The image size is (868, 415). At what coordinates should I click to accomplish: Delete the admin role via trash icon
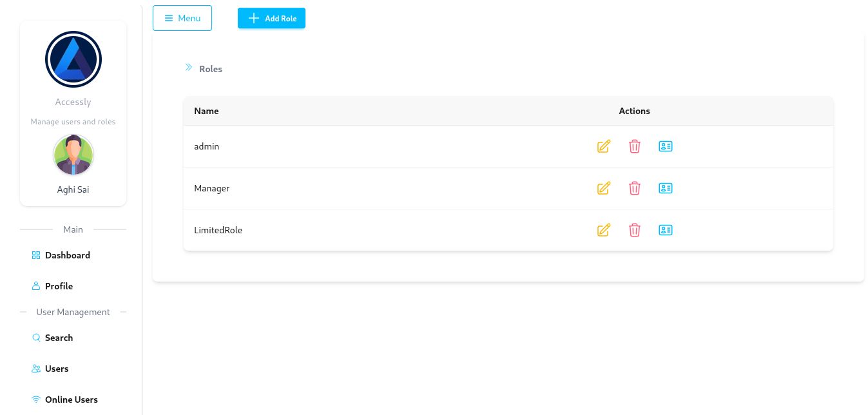click(x=634, y=146)
